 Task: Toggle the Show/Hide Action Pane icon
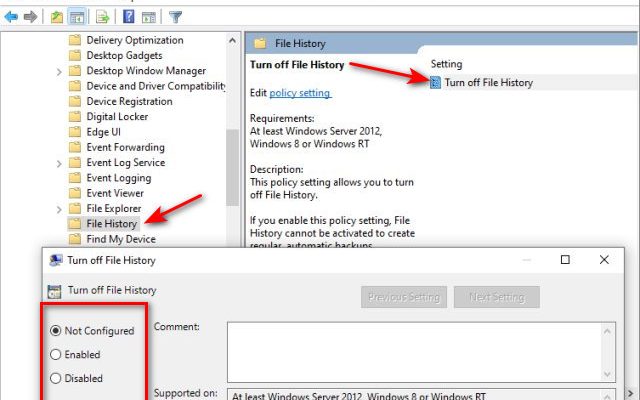[149, 17]
